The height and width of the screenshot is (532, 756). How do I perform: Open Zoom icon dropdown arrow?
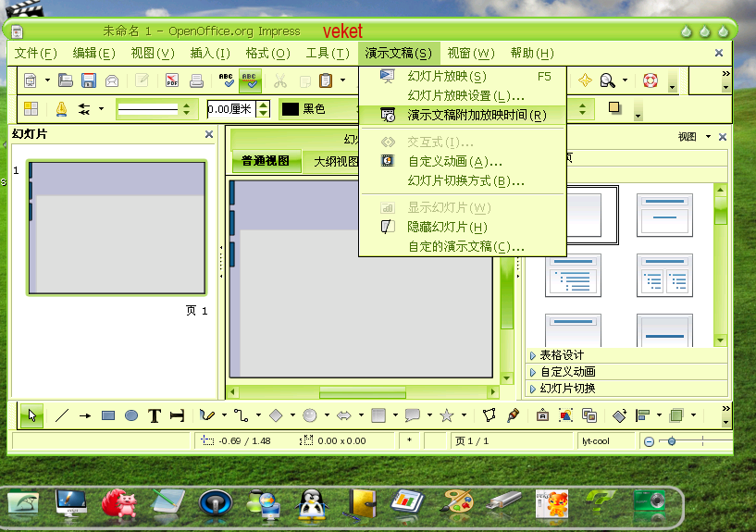[x=625, y=80]
